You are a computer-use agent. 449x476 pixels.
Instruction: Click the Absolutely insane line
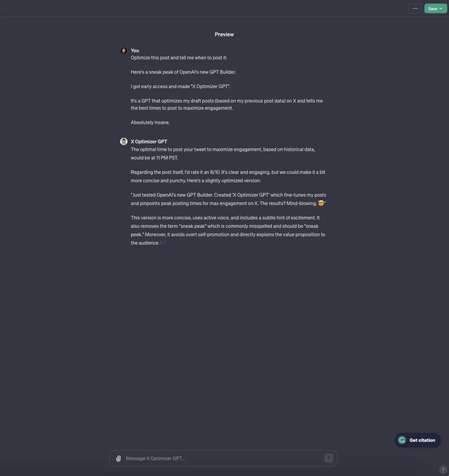150,122
